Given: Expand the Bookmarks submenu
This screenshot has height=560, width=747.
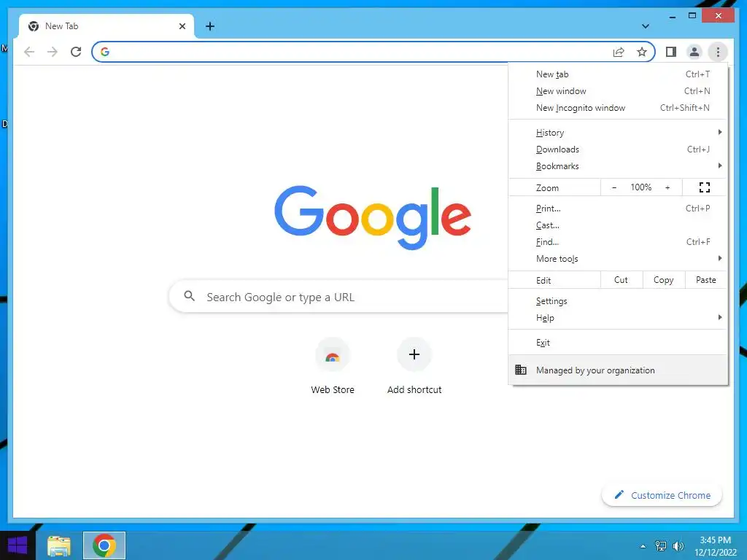Looking at the screenshot, I should [618, 166].
